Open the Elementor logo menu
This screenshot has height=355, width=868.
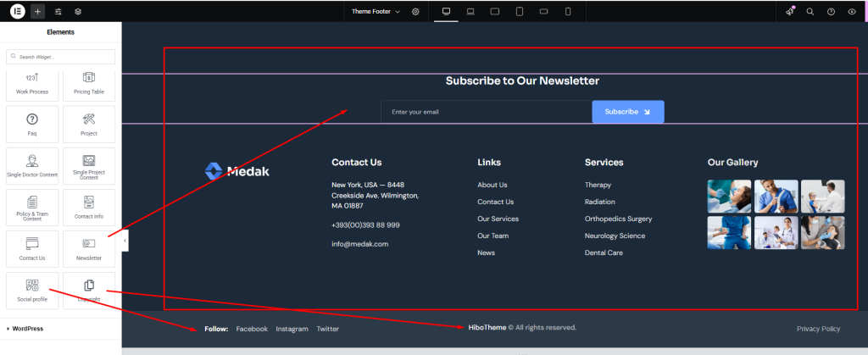coord(17,11)
